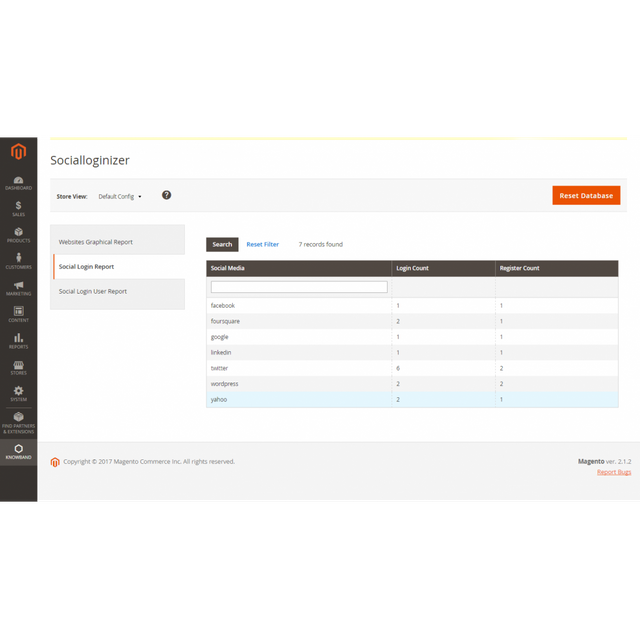Viewport: 640px width, 640px height.
Task: Switch to Websites Graphical Report tab
Action: point(118,242)
